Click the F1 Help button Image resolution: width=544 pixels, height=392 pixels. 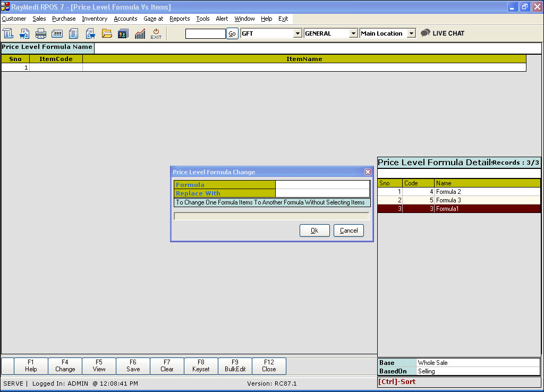pos(31,366)
